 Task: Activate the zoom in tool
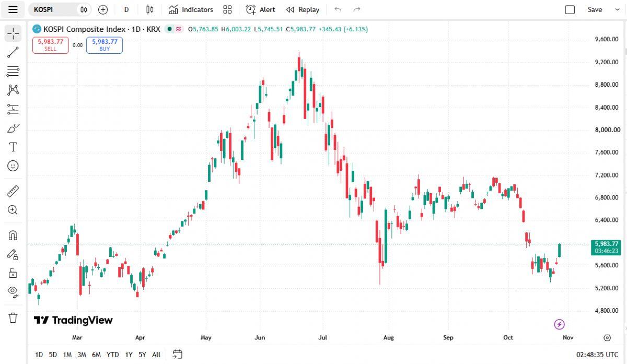coord(13,210)
